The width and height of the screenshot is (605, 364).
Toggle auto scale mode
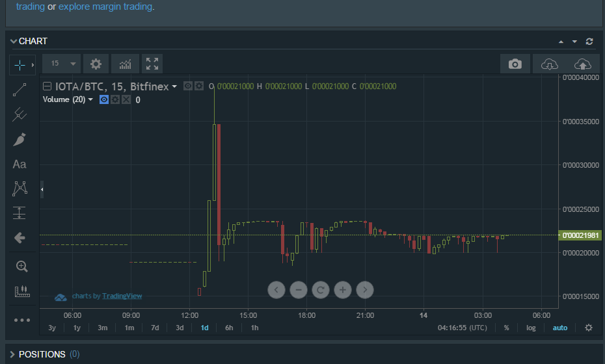[560, 328]
